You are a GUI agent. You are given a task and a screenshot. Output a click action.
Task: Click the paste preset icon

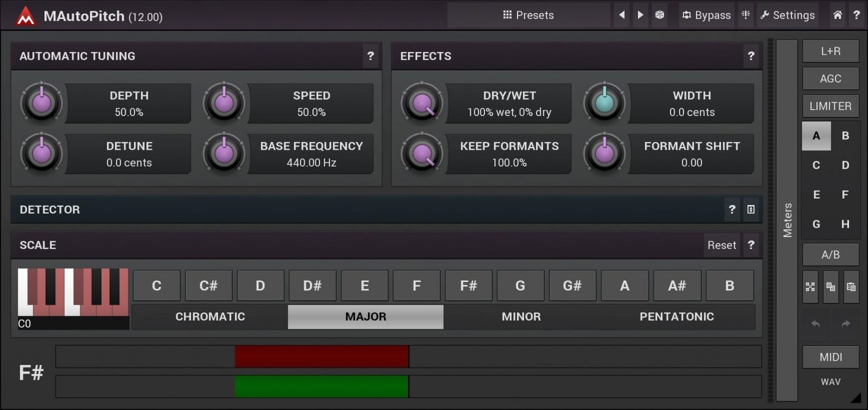tap(851, 287)
